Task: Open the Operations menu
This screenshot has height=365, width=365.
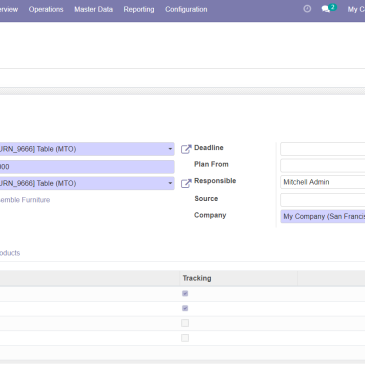Action: click(46, 9)
